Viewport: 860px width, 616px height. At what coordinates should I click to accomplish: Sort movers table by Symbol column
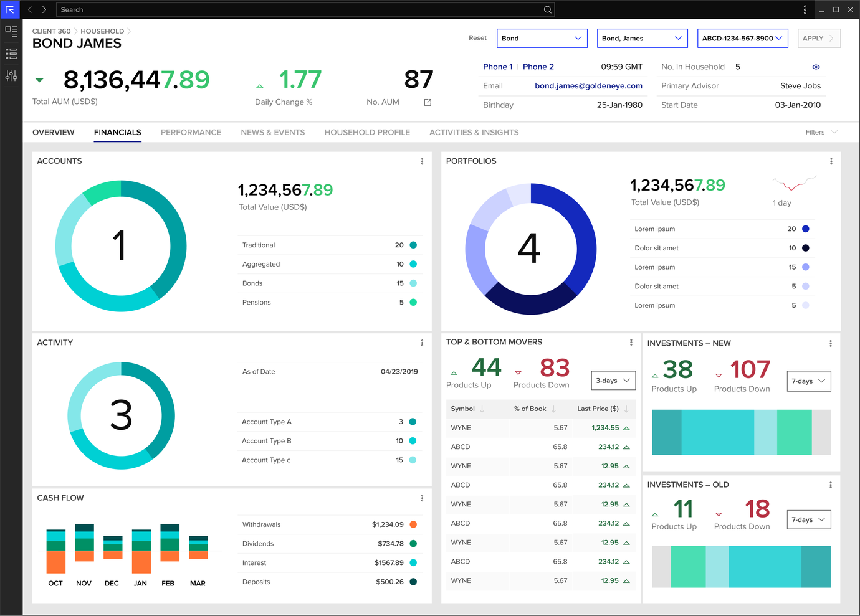coord(468,409)
